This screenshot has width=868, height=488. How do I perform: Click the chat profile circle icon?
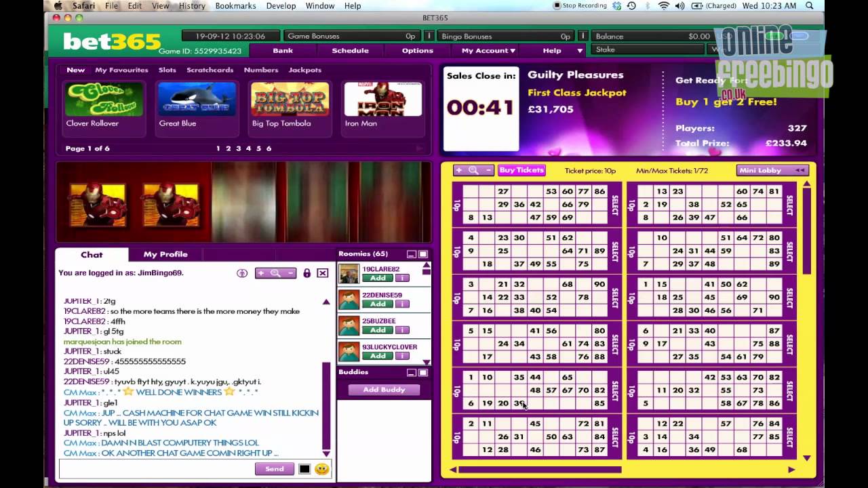click(242, 273)
